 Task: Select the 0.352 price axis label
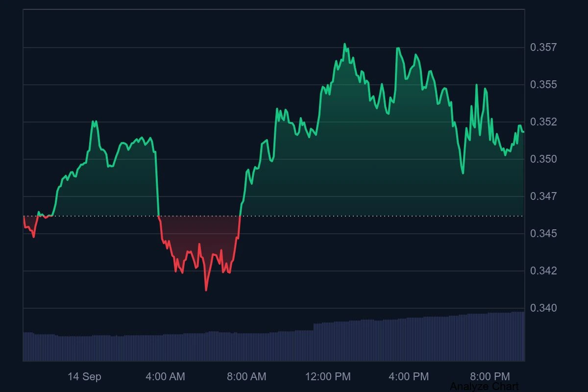pyautogui.click(x=543, y=122)
